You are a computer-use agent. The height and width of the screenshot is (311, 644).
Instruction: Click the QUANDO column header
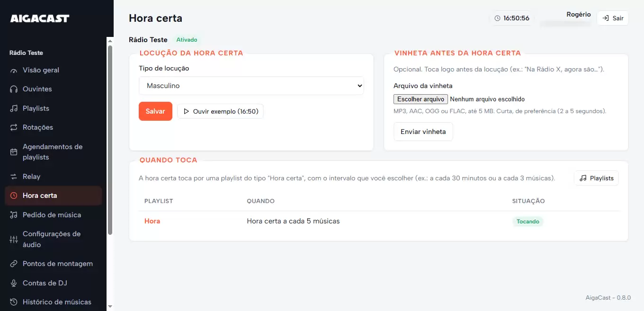[261, 201]
